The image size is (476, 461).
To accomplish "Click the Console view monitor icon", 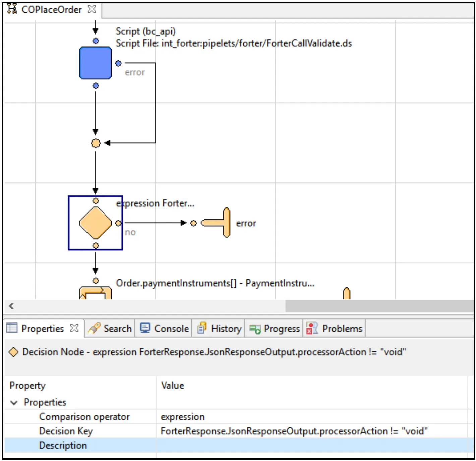I will click(x=145, y=328).
